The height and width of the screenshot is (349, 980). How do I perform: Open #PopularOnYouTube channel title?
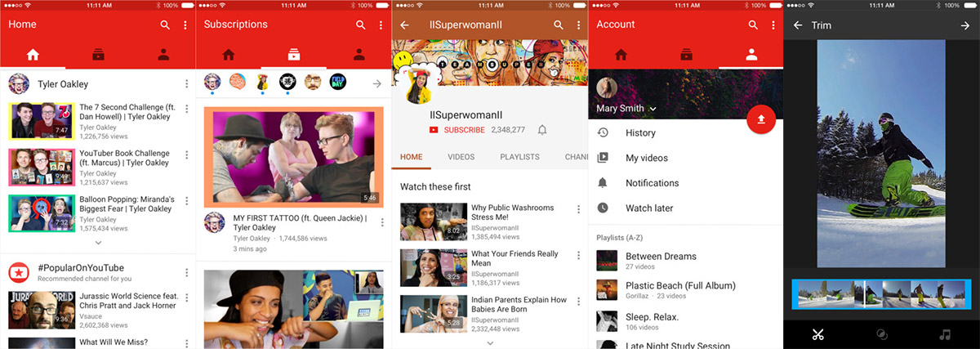pyautogui.click(x=81, y=268)
